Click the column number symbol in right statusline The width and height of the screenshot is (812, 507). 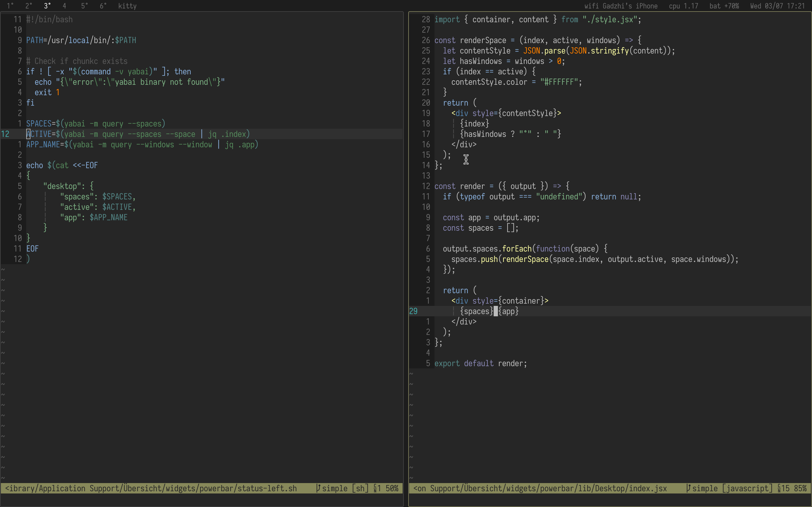pos(779,489)
